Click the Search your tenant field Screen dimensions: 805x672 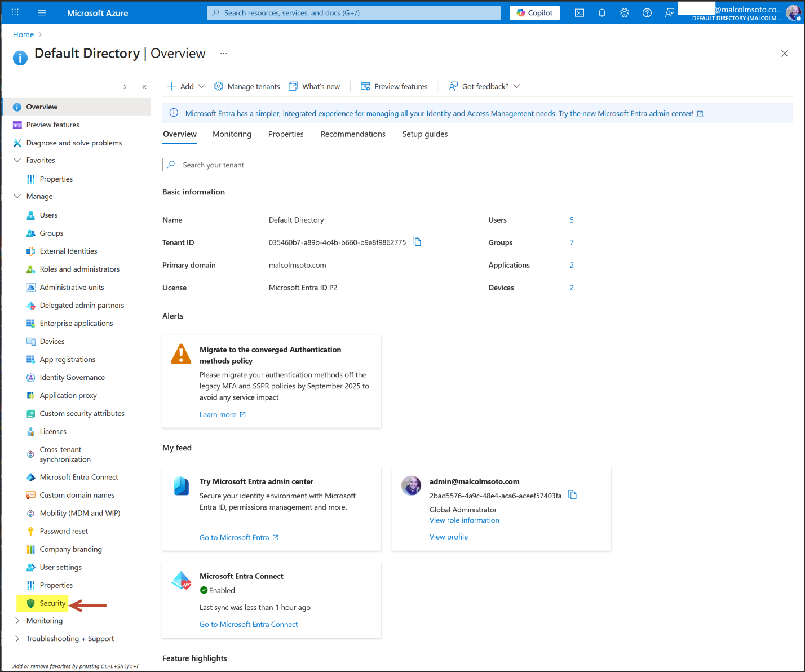pos(388,165)
